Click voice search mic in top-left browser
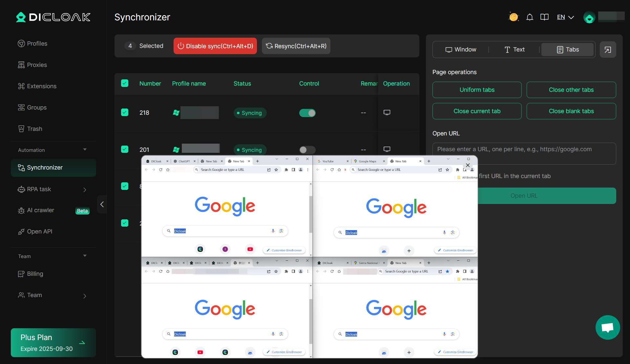The image size is (630, 364). [273, 231]
